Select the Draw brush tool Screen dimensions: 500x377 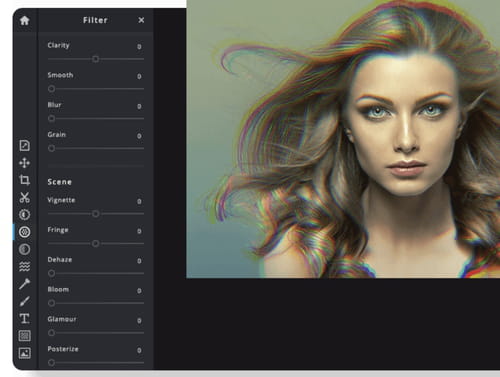click(24, 301)
